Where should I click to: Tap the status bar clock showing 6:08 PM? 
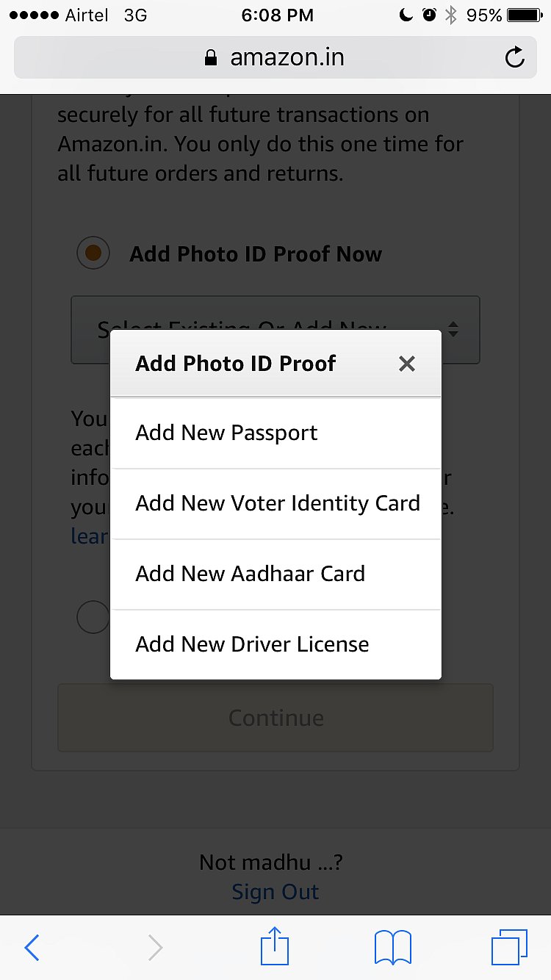[277, 15]
